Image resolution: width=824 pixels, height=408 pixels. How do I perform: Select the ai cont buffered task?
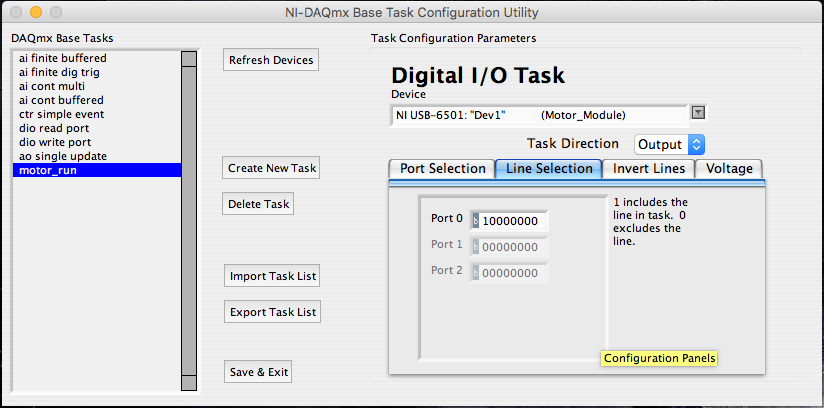click(97, 100)
